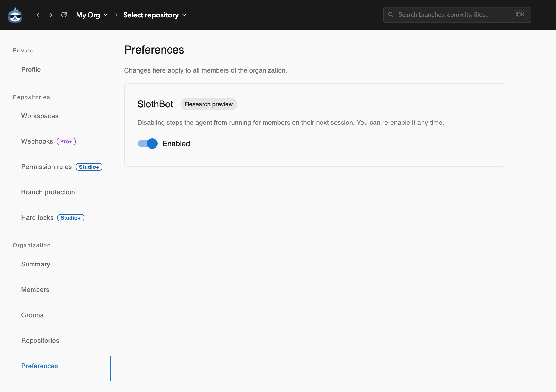556x392 pixels.
Task: Click the 'Disabling stops the agent' description
Action: coord(291,122)
